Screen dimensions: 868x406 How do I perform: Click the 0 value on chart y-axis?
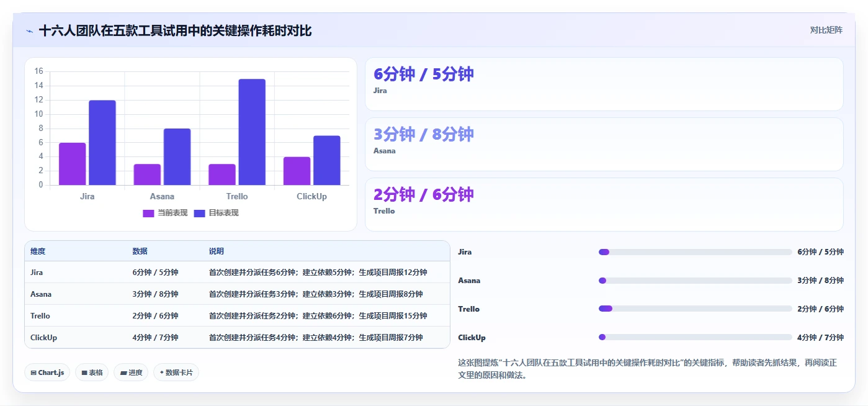(41, 185)
